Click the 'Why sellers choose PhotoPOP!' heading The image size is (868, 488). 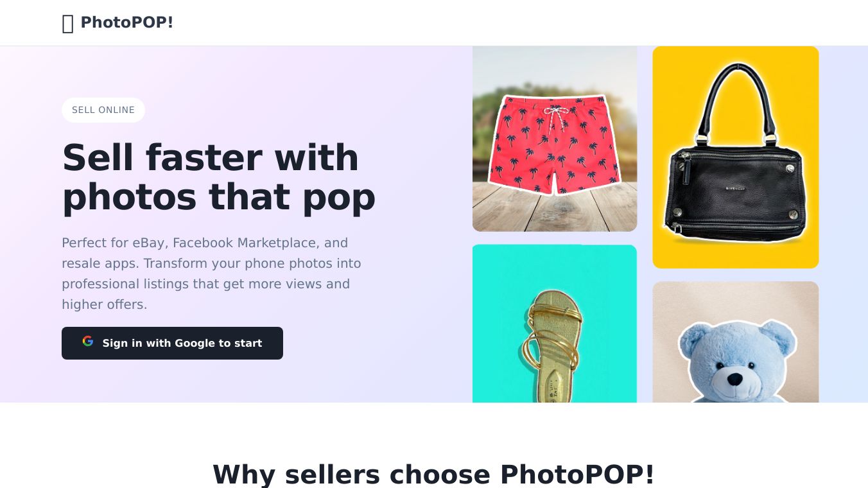(434, 474)
